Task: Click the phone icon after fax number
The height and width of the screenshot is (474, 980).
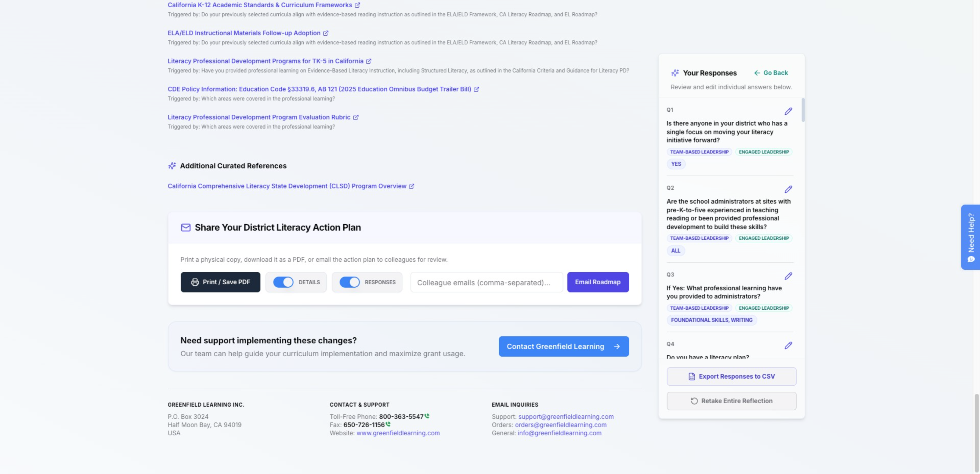Action: click(x=388, y=424)
